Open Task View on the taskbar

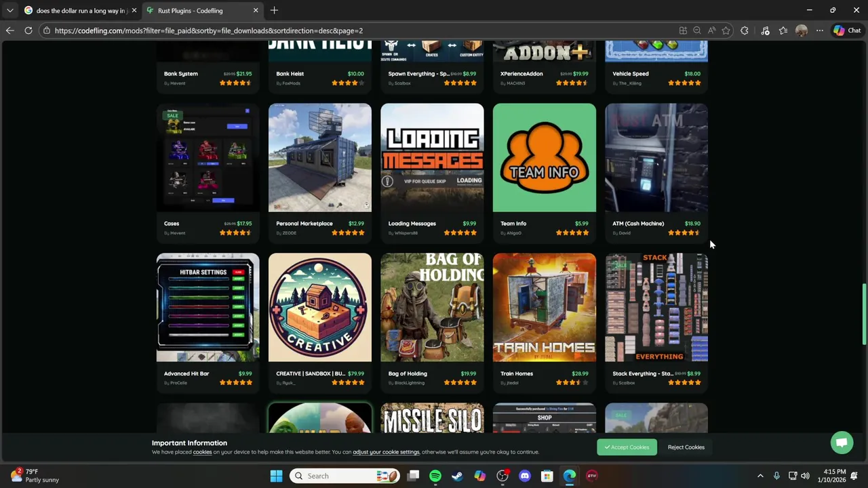tap(413, 476)
